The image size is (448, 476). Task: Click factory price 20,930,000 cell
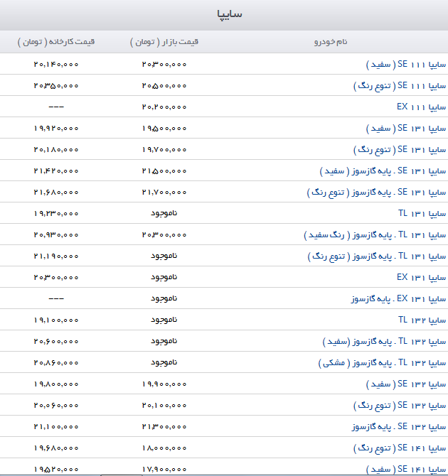[x=56, y=235]
